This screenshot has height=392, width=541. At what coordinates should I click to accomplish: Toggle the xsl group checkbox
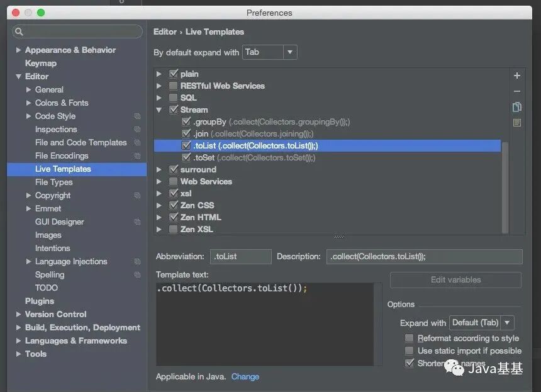pos(173,193)
